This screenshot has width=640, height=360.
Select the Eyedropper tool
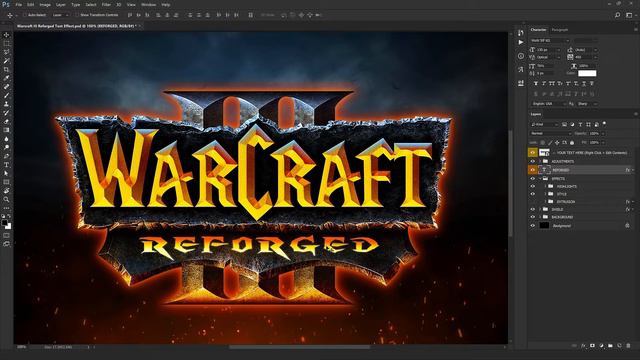pyautogui.click(x=7, y=78)
